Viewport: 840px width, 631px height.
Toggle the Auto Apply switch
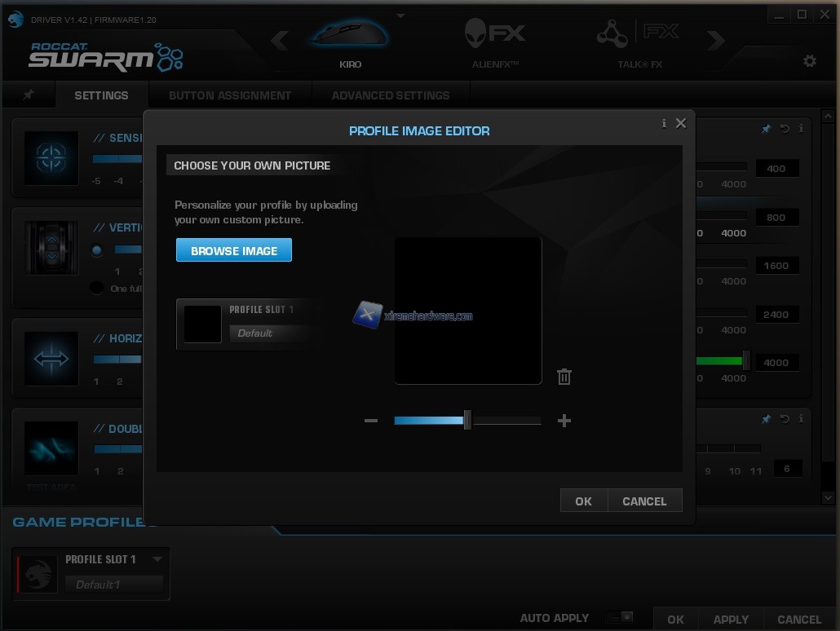pyautogui.click(x=620, y=618)
